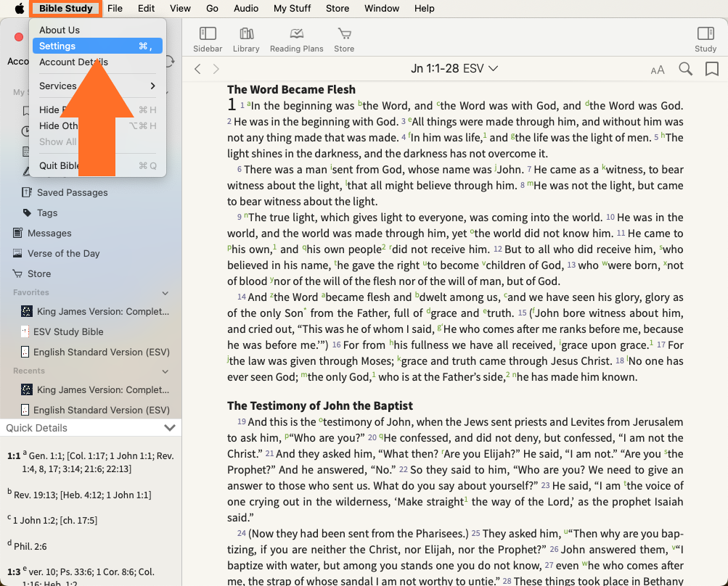The height and width of the screenshot is (586, 728).
Task: Open Reading Plans from the toolbar
Action: click(297, 39)
